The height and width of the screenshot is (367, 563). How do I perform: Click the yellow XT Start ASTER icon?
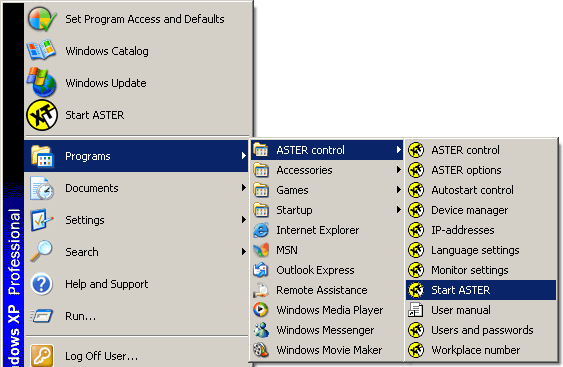click(x=42, y=115)
